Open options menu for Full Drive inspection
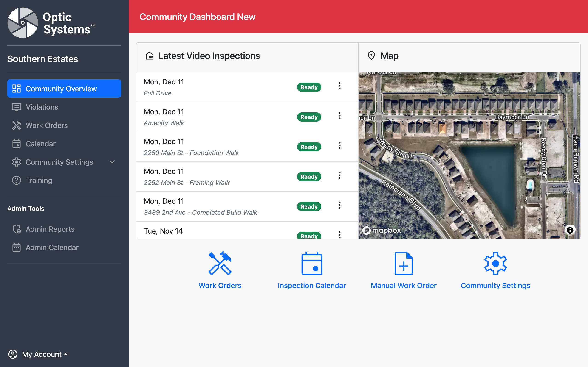588x367 pixels. click(339, 86)
